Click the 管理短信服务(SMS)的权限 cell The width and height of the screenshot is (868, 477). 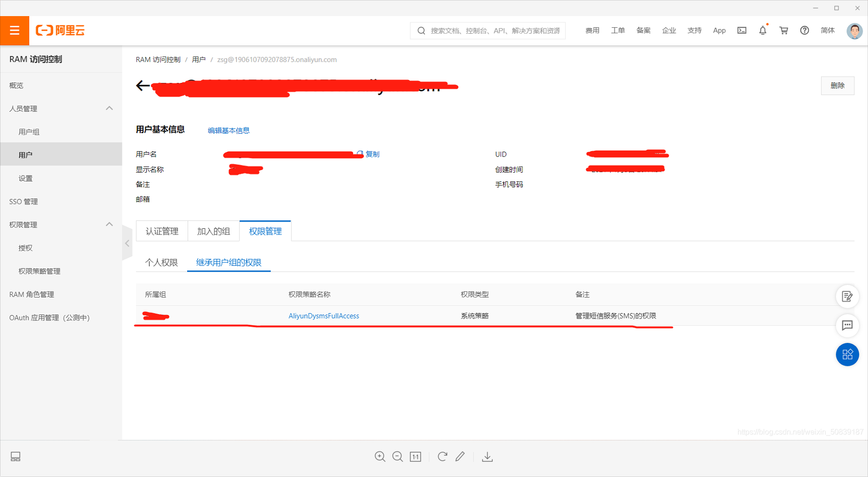point(616,316)
